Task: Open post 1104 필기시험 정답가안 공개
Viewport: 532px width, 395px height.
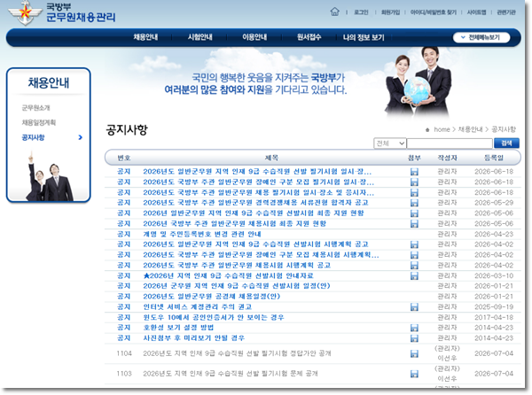Action: 237,353
